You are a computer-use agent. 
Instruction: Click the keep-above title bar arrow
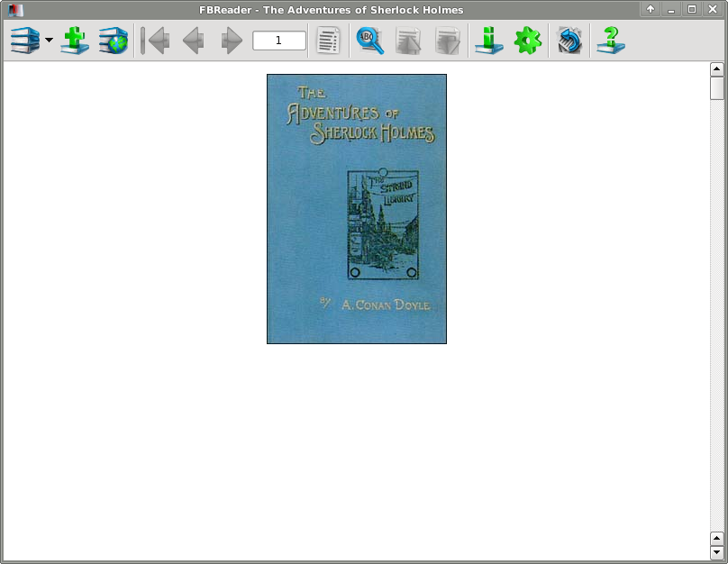[x=651, y=9]
